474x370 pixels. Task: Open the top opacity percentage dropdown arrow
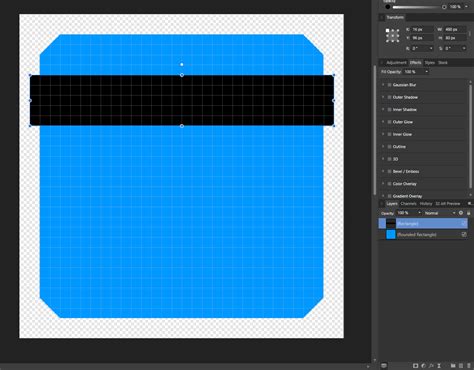tap(466, 7)
